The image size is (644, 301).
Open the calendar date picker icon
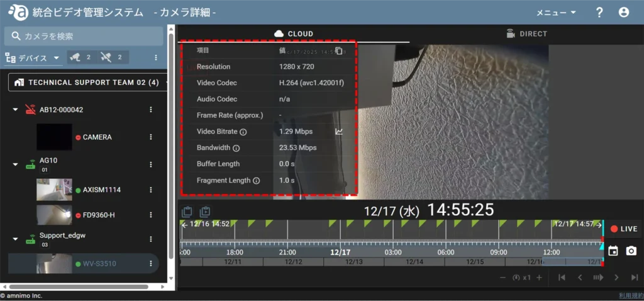pos(613,251)
